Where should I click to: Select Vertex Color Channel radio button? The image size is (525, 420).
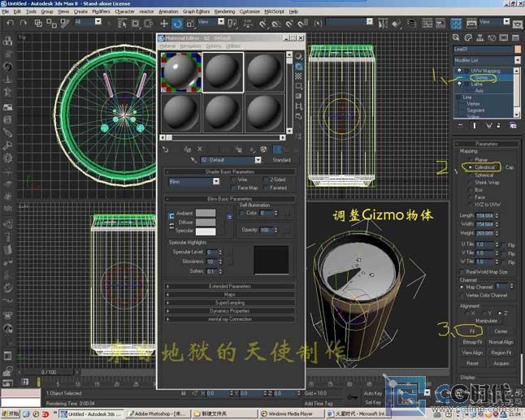coord(462,296)
